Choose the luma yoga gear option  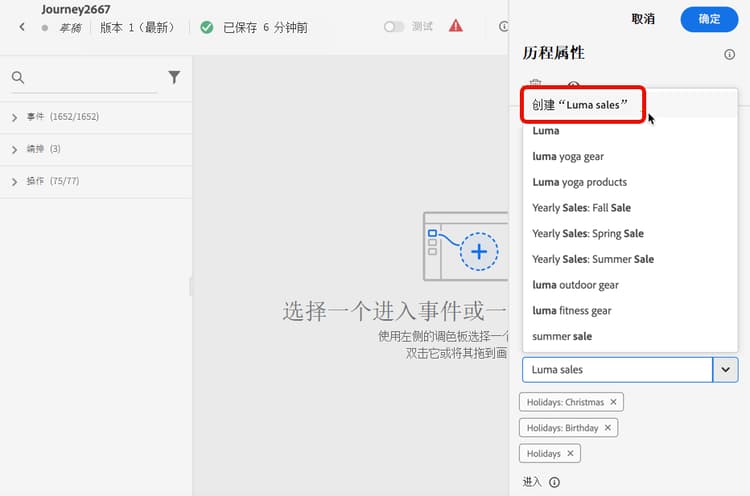pyautogui.click(x=629, y=156)
